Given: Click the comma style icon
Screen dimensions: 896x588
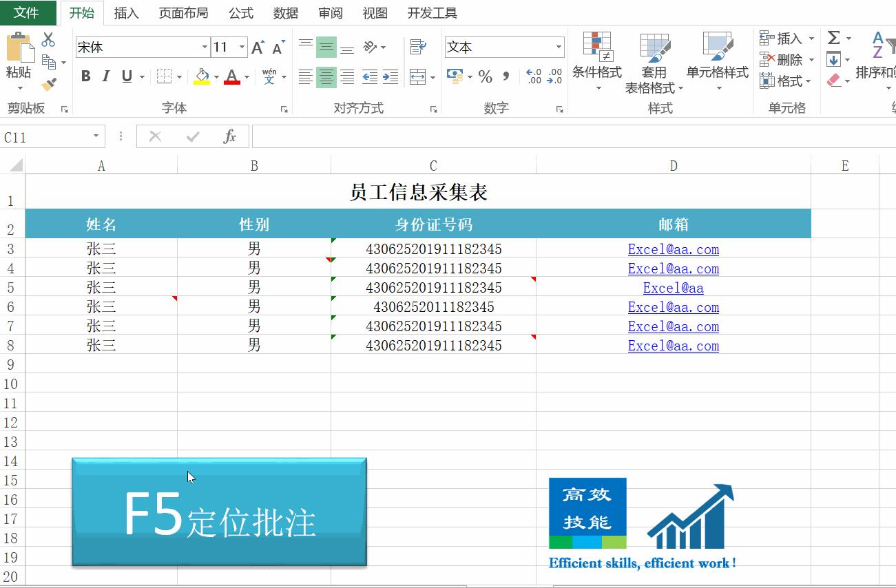Looking at the screenshot, I should click(x=508, y=76).
